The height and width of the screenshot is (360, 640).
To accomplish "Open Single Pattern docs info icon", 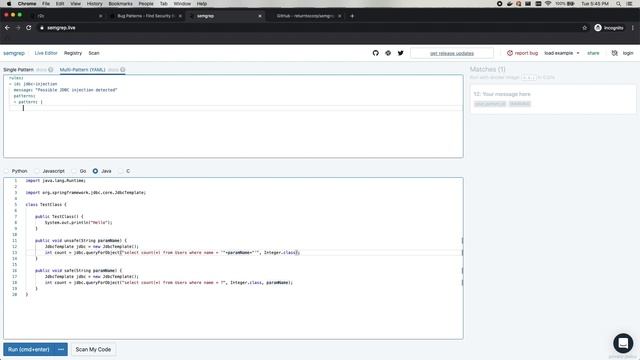I will pos(51,70).
